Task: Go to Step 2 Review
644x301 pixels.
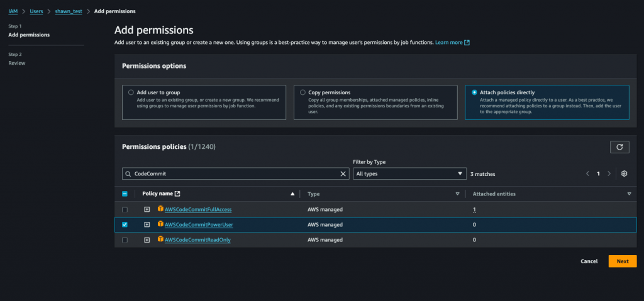Action: 17,63
